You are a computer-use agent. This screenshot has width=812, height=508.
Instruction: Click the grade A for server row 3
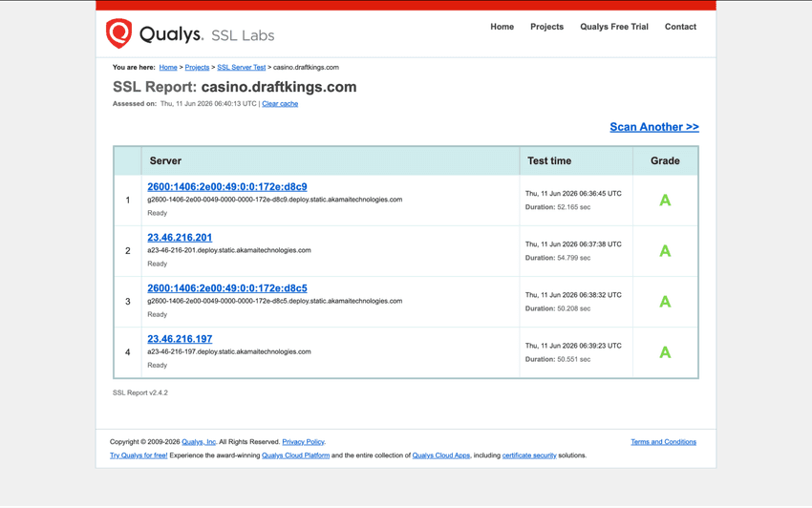[665, 302]
